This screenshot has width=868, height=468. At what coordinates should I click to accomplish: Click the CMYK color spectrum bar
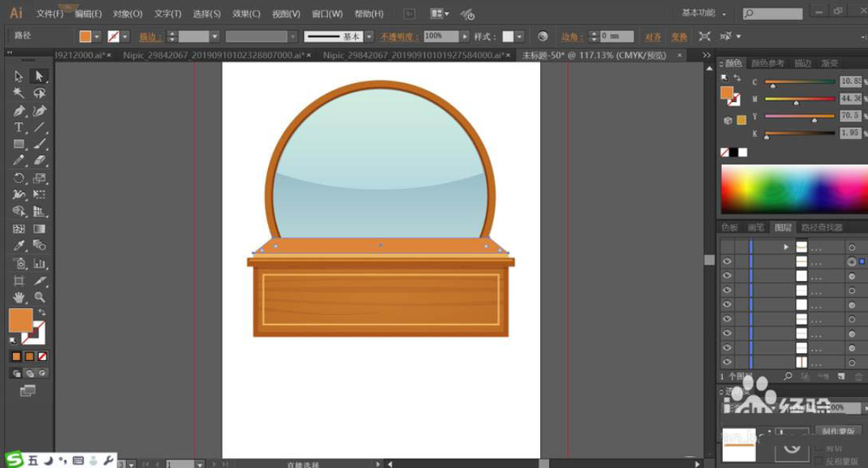click(795, 188)
